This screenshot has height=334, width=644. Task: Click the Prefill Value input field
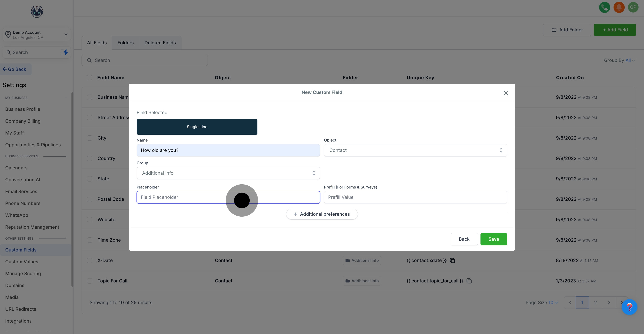click(x=415, y=197)
